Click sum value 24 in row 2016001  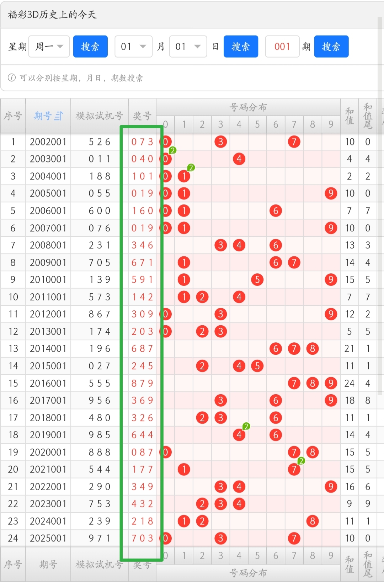coord(350,383)
